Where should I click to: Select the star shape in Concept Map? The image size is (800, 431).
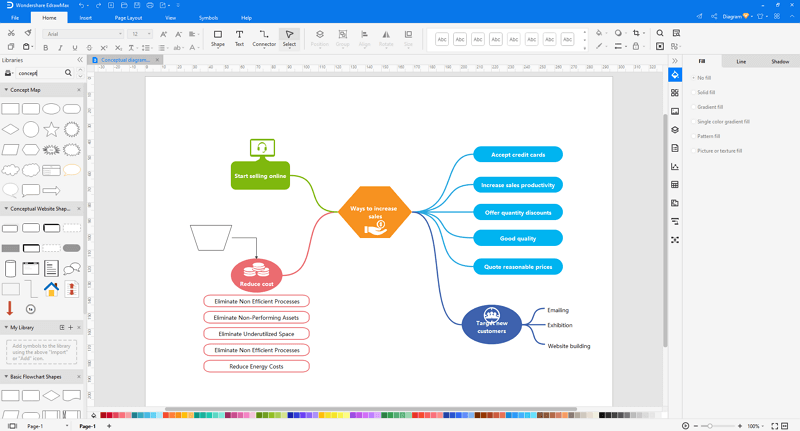[x=51, y=130]
